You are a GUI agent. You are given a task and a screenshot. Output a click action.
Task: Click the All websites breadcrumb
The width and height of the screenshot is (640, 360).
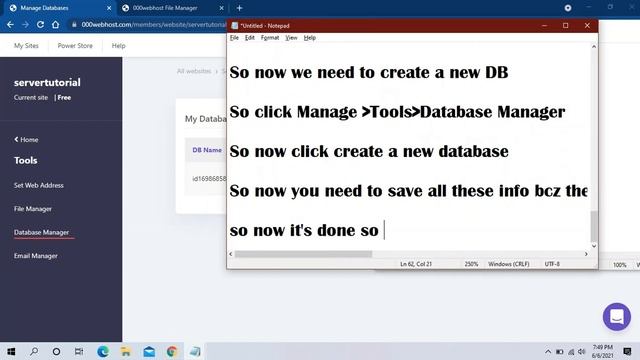(194, 71)
